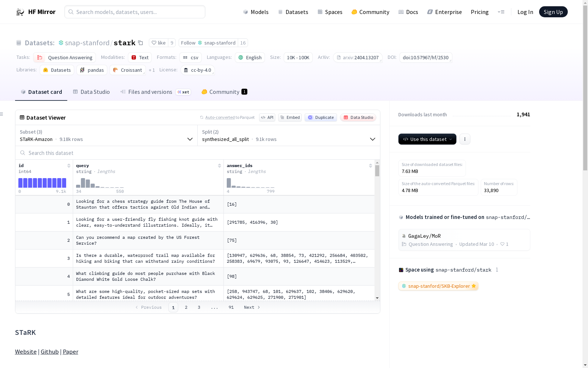Open Docs in the navigation

pyautogui.click(x=408, y=12)
